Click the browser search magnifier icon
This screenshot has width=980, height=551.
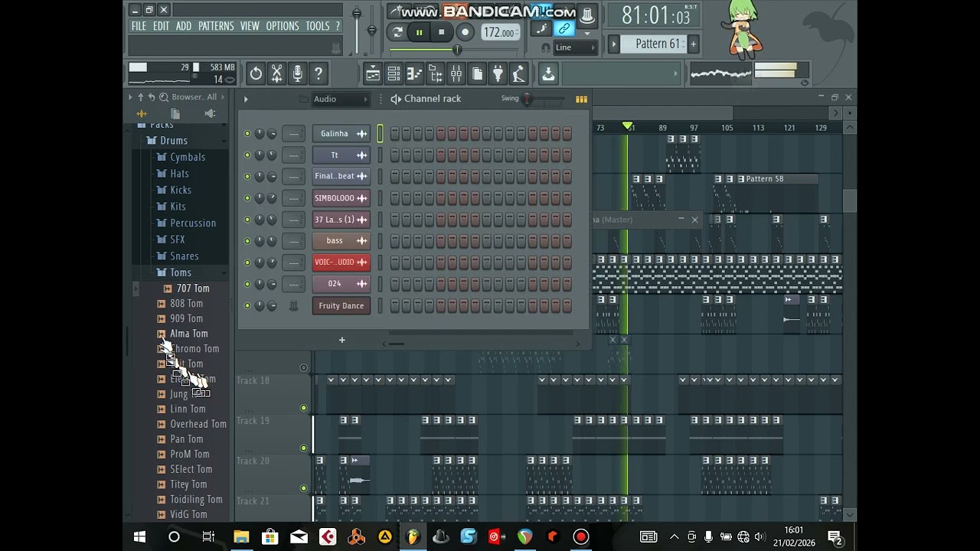click(164, 97)
